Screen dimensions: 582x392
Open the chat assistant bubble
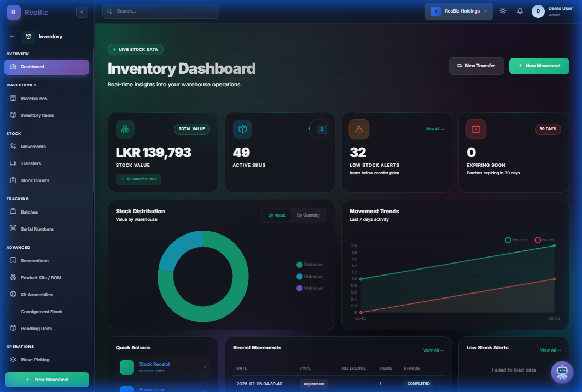[x=562, y=372]
